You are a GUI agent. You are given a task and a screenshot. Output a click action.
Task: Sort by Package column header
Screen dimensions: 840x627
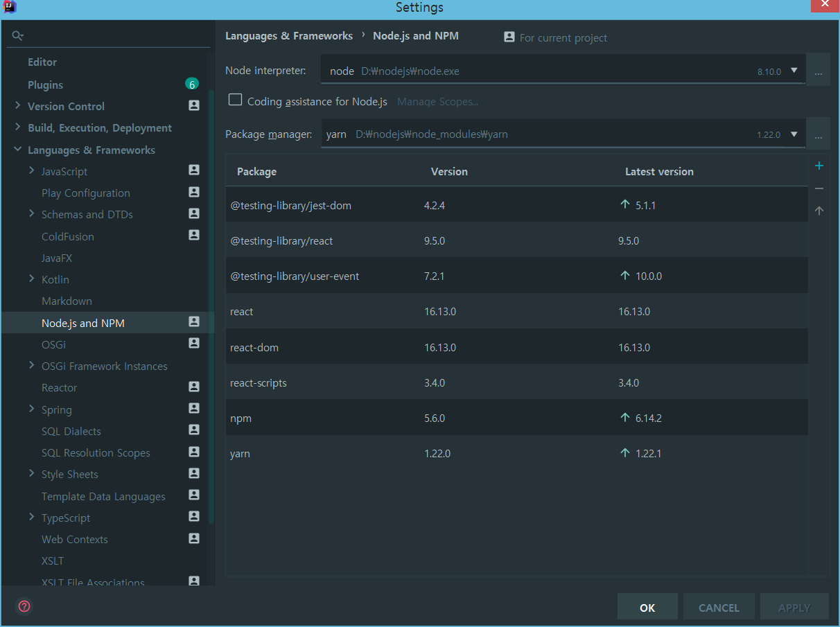[x=256, y=172]
